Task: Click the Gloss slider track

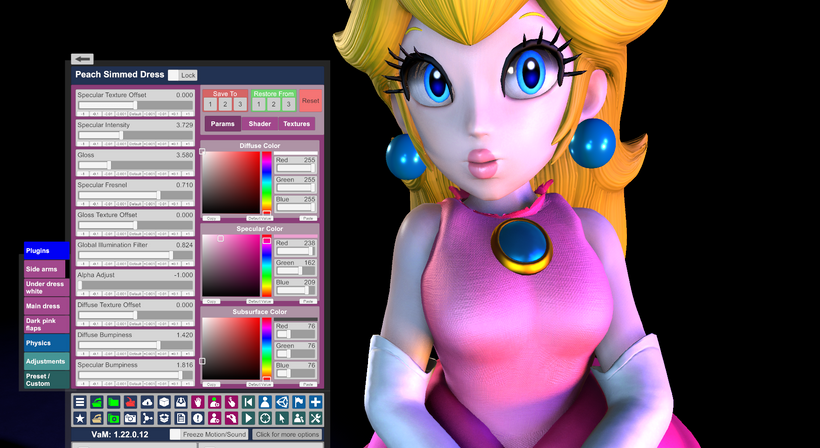Action: tap(135, 166)
